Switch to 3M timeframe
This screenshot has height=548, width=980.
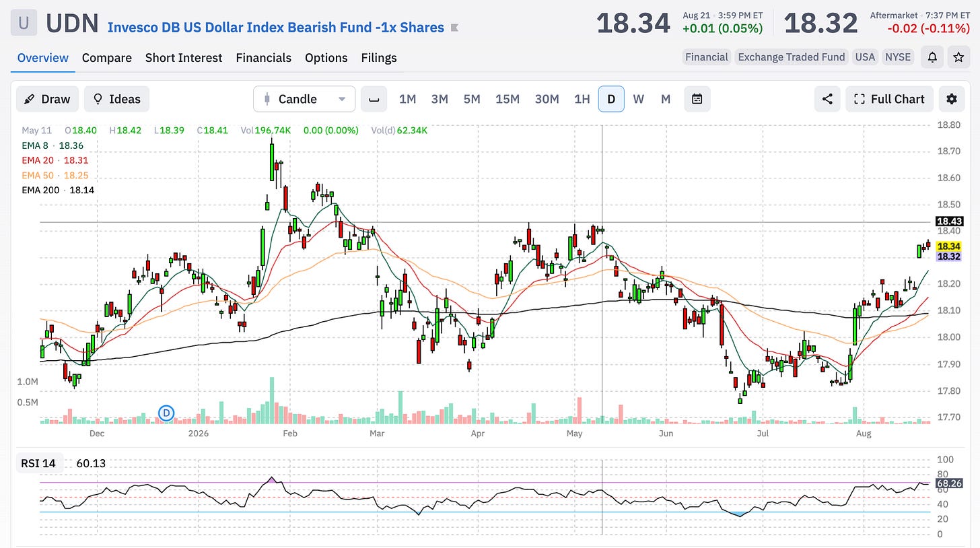(440, 99)
